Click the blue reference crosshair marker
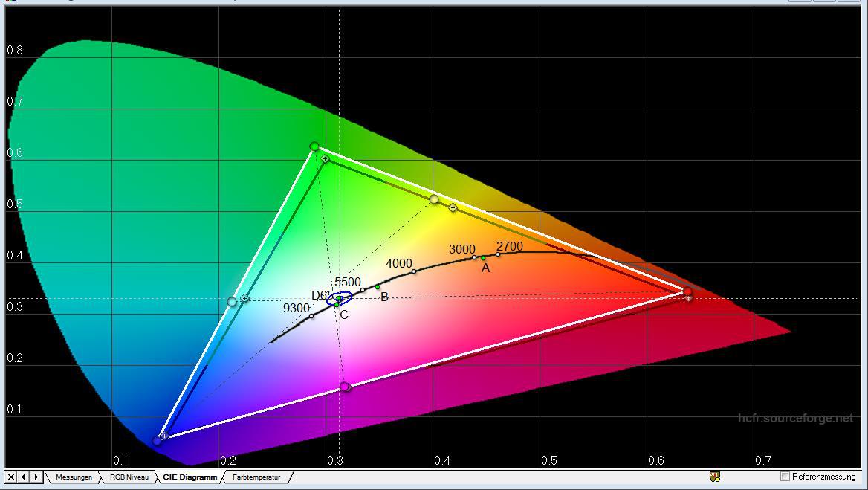Viewport: 868px width, 490px height. [x=163, y=436]
